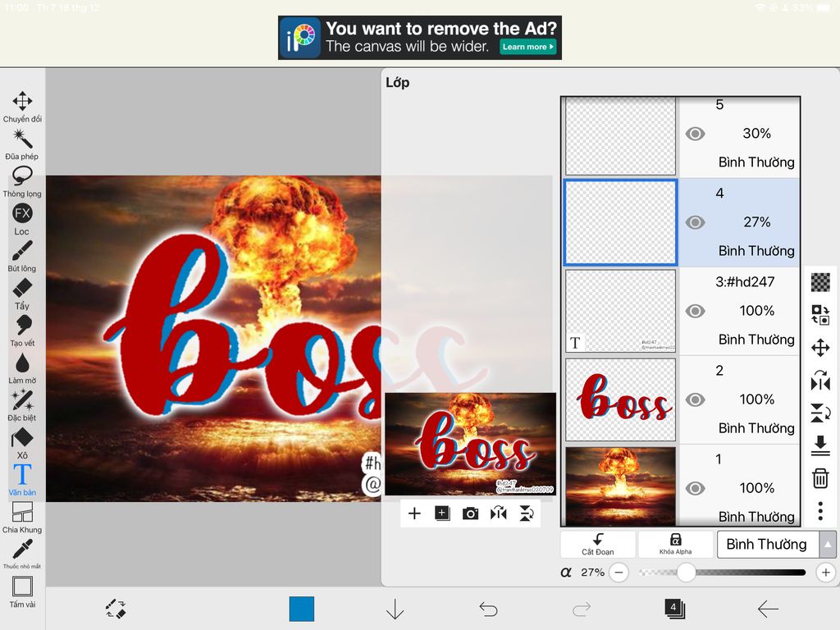The height and width of the screenshot is (630, 840).
Task: Hide layer 1 explosion background
Action: (695, 489)
